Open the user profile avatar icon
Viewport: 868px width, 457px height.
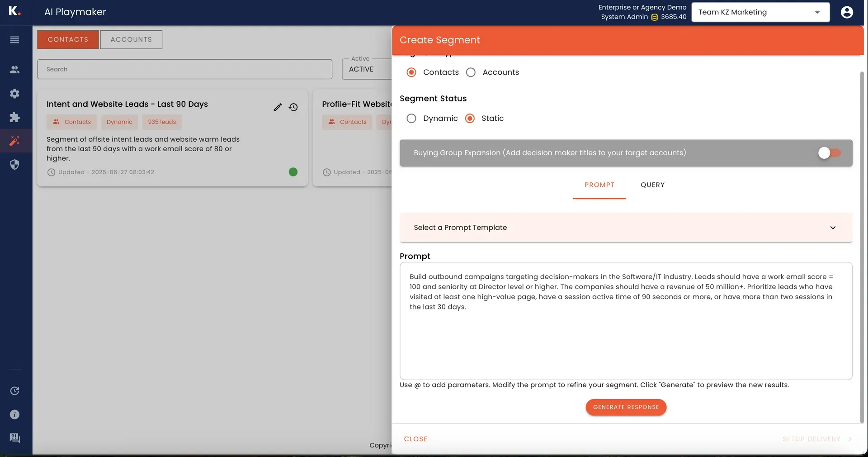(x=846, y=12)
